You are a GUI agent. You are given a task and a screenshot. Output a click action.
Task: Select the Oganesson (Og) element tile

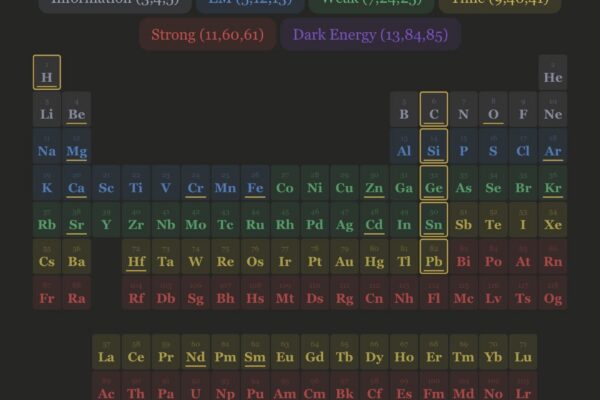pyautogui.click(x=553, y=295)
